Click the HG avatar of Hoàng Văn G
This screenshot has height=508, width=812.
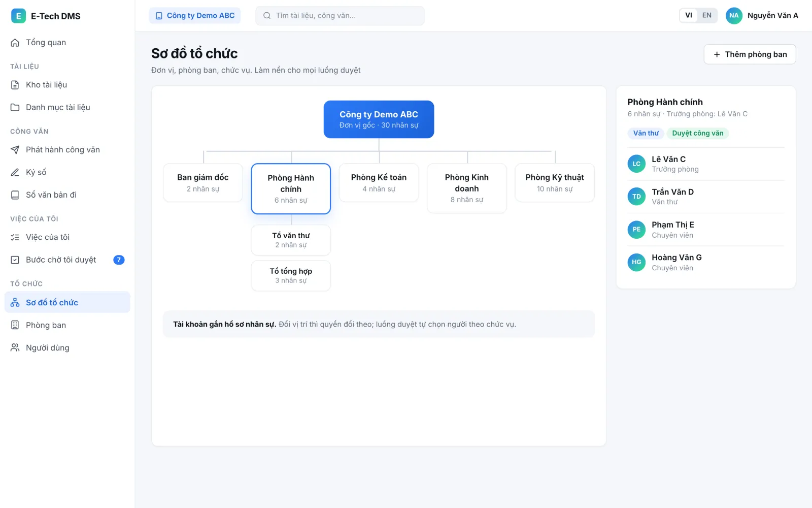[636, 262]
